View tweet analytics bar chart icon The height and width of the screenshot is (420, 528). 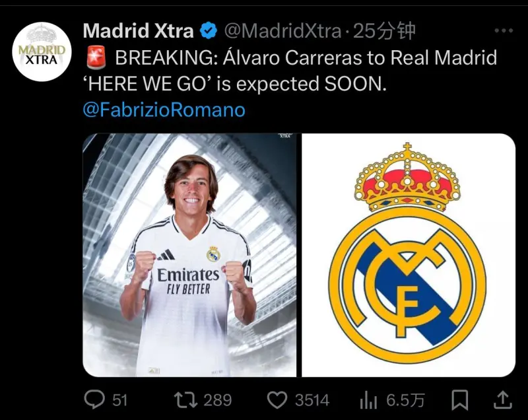368,400
